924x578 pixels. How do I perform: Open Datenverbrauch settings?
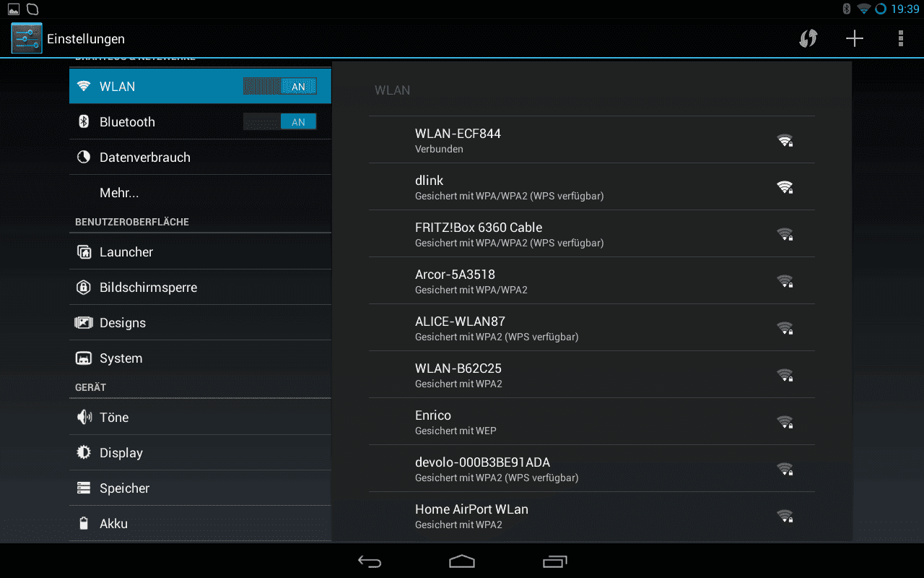point(200,157)
